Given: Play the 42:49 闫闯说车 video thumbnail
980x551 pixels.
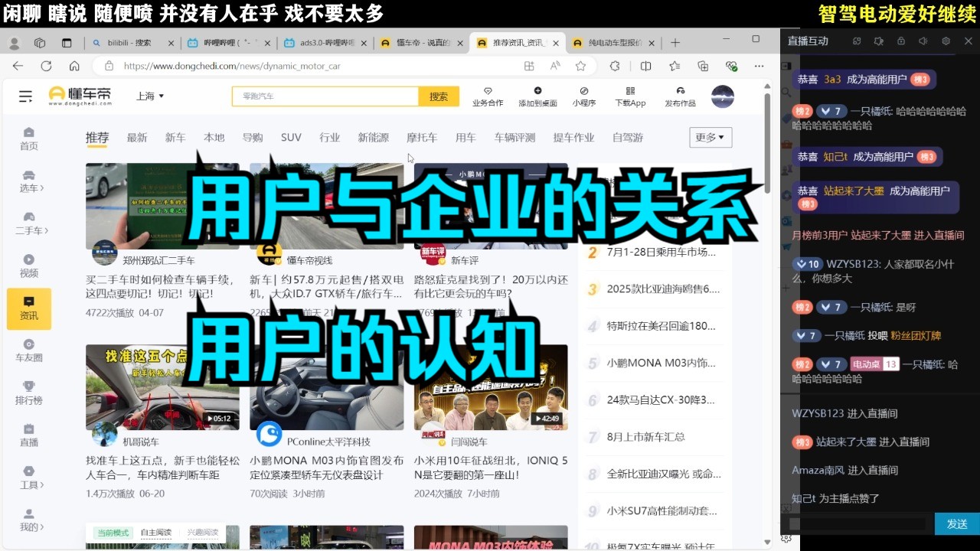Looking at the screenshot, I should point(491,387).
